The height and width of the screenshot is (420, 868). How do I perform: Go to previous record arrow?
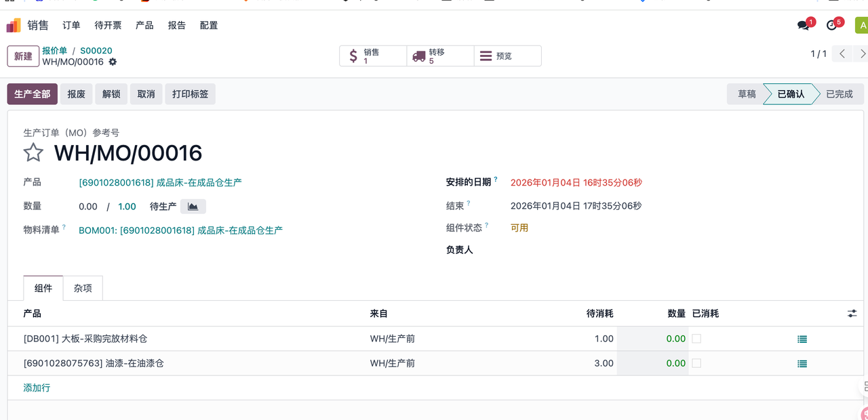click(842, 54)
